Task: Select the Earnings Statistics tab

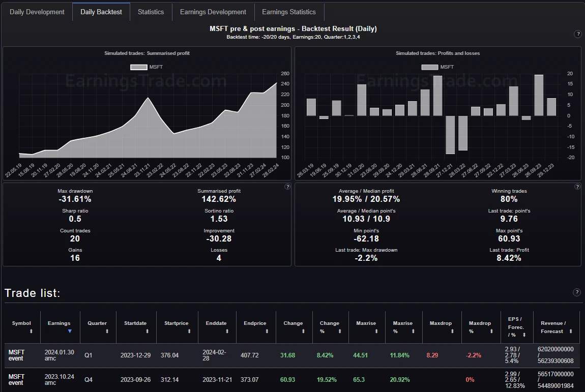Action: [x=288, y=12]
